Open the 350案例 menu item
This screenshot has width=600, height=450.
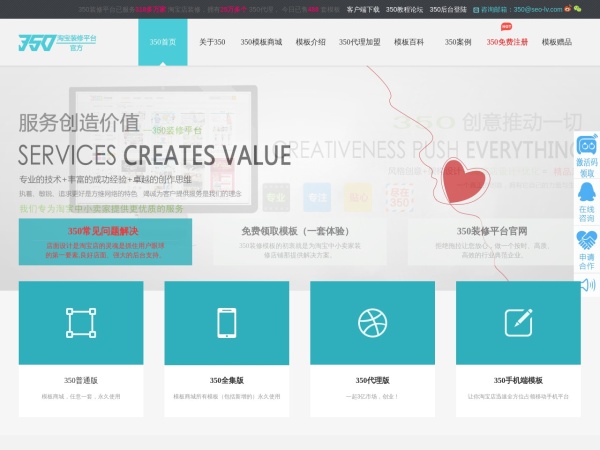tap(458, 42)
